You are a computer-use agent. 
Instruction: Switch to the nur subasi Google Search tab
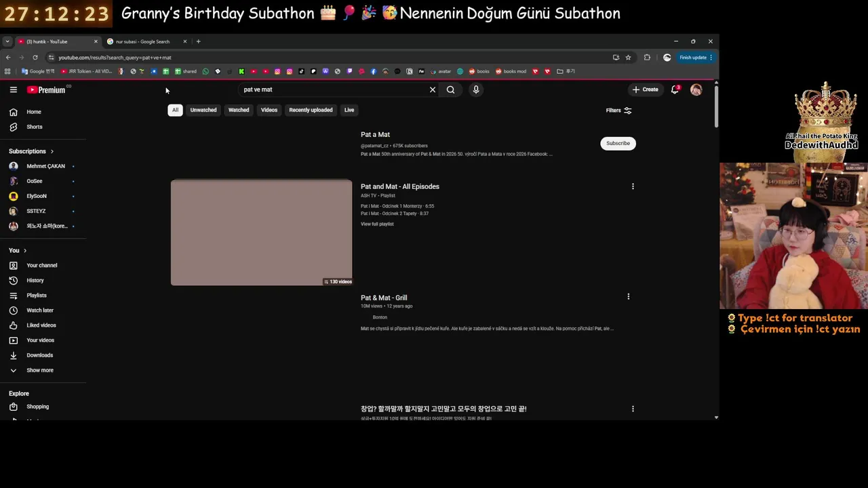142,41
